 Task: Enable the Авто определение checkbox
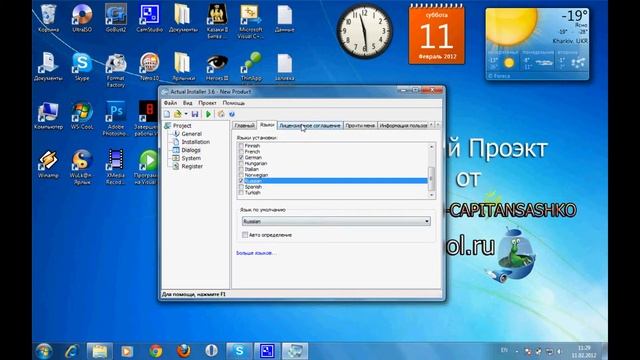pos(245,235)
